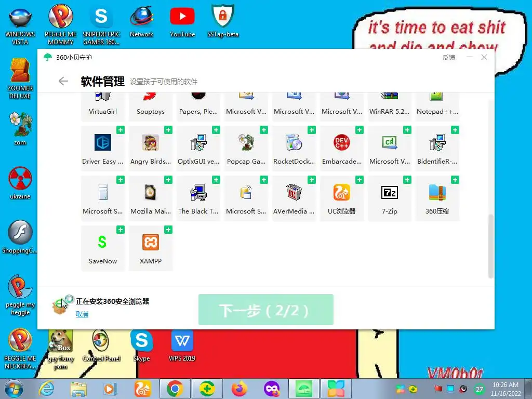The height and width of the screenshot is (399, 532).
Task: Select the AVerMedia app icon
Action: click(x=294, y=192)
